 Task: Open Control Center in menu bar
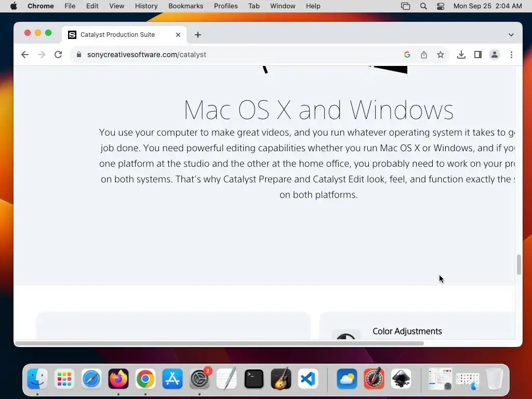[441, 6]
